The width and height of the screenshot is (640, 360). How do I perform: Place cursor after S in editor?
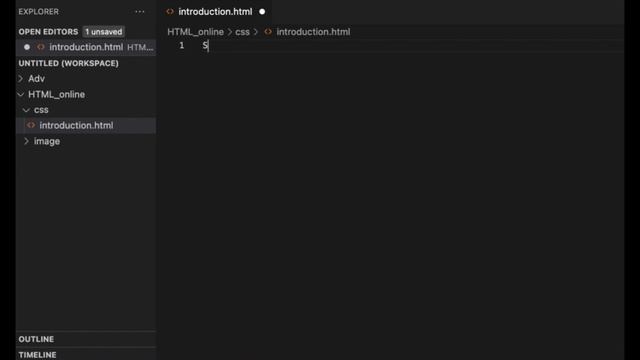tap(208, 46)
